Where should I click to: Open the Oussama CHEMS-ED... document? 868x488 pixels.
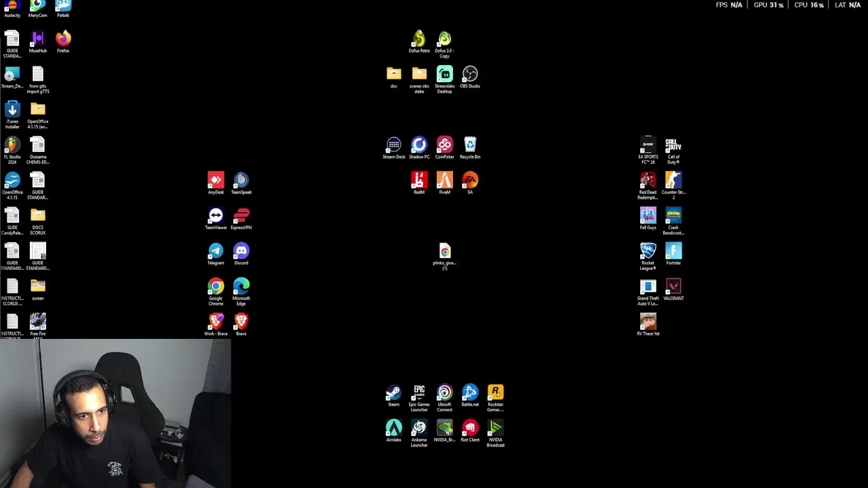tap(37, 150)
